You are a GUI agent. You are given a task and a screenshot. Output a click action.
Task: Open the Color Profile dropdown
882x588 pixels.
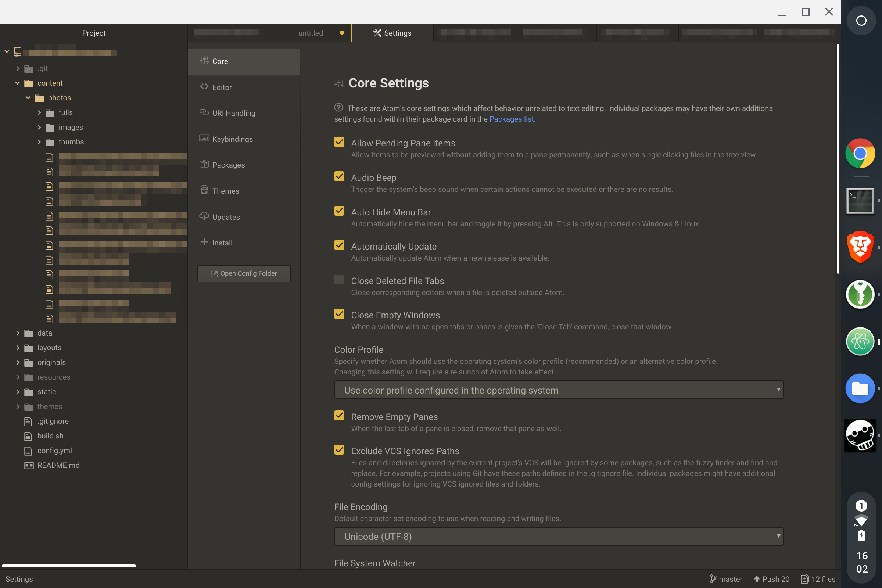[x=558, y=390]
